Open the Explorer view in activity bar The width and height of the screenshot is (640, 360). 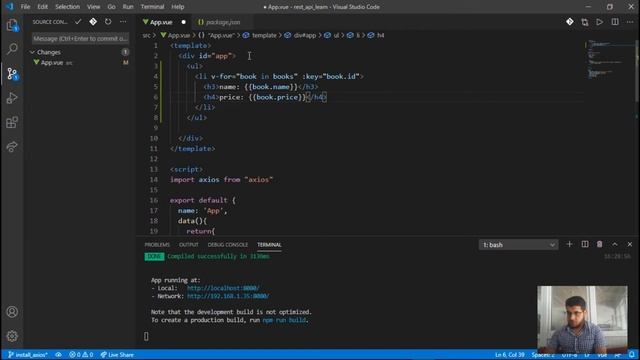(12, 25)
